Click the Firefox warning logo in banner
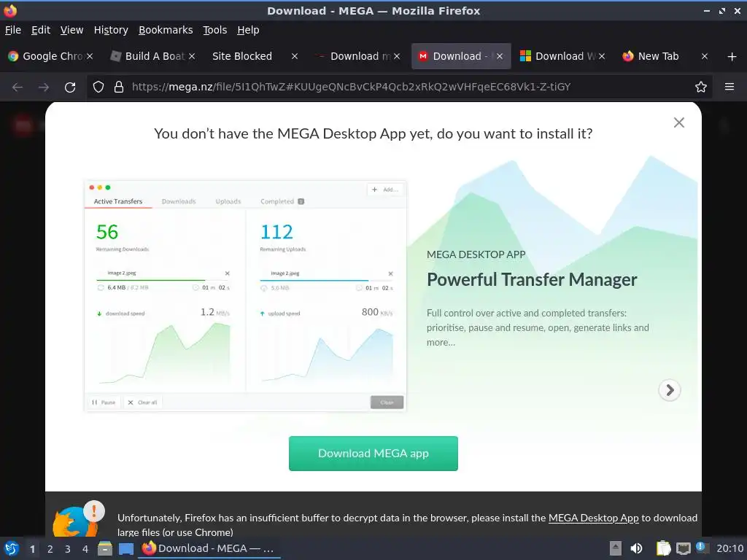The height and width of the screenshot is (560, 747). (79, 519)
